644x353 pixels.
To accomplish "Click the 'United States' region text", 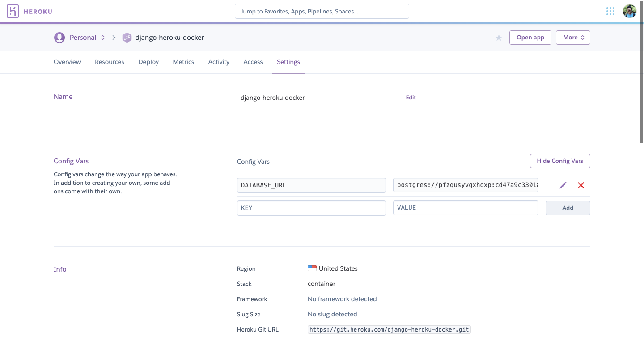I will point(338,269).
